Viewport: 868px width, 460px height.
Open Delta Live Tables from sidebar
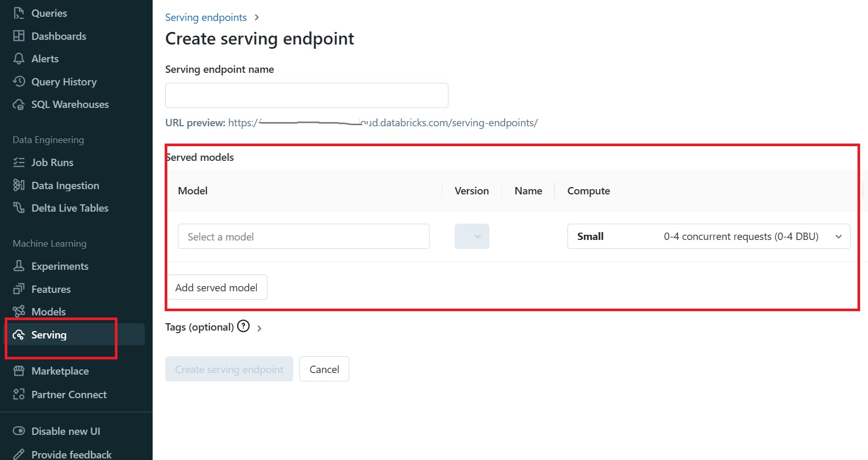point(69,208)
